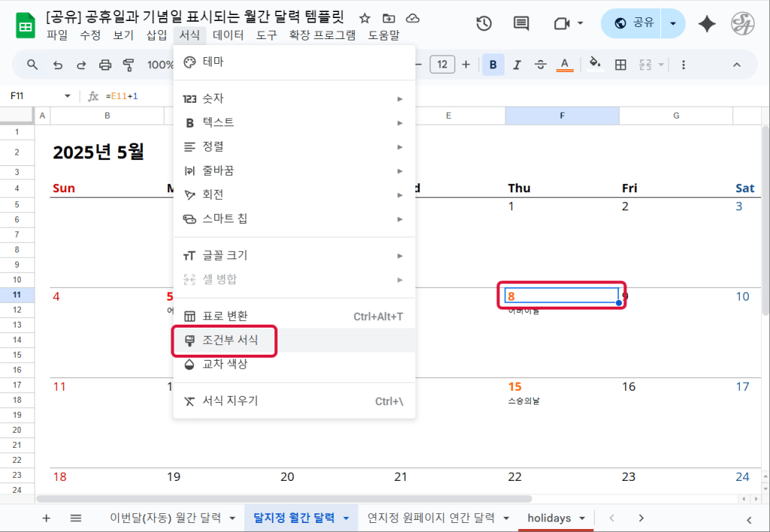Open version history clock icon
Screen dimensions: 770x532
(484, 23)
